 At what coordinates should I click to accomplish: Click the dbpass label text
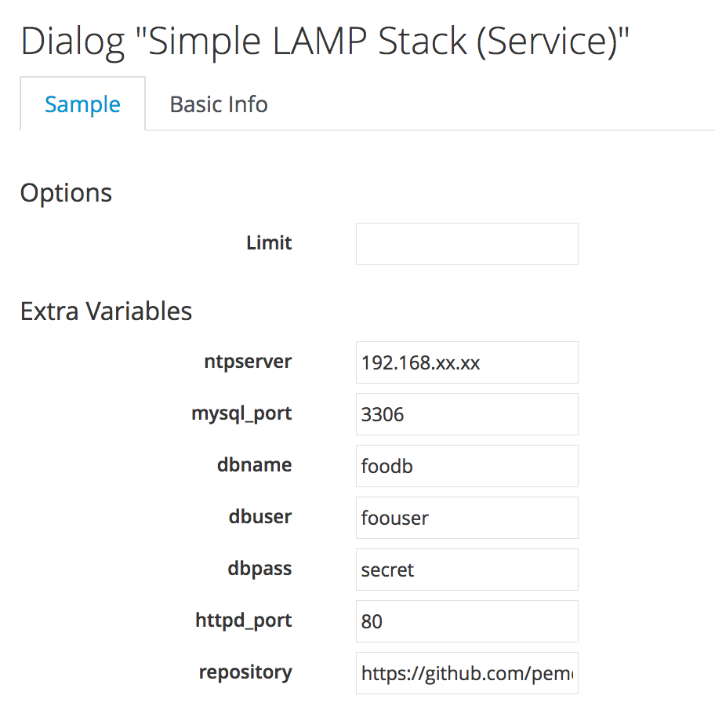(260, 569)
